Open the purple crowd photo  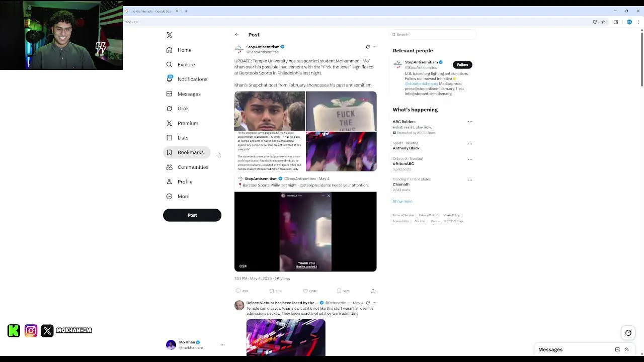[341, 151]
